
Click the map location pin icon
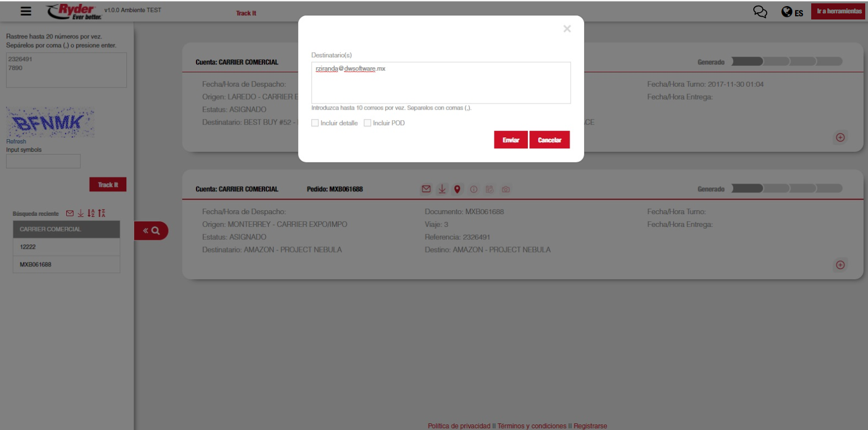coord(458,189)
